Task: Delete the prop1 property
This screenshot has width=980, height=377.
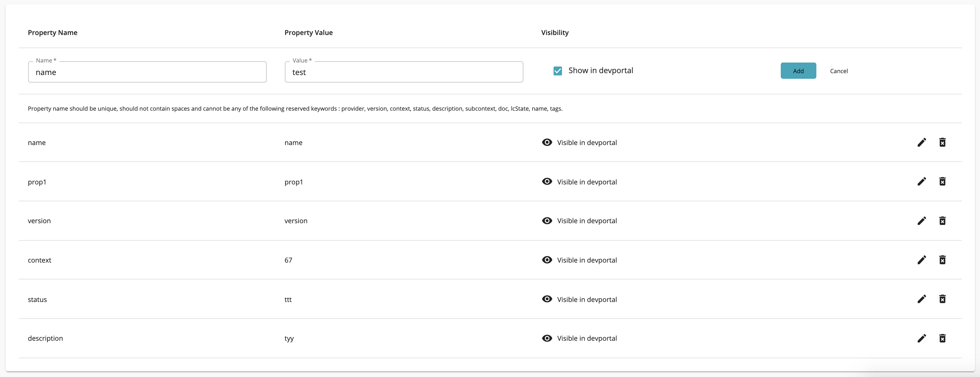Action: pyautogui.click(x=943, y=182)
